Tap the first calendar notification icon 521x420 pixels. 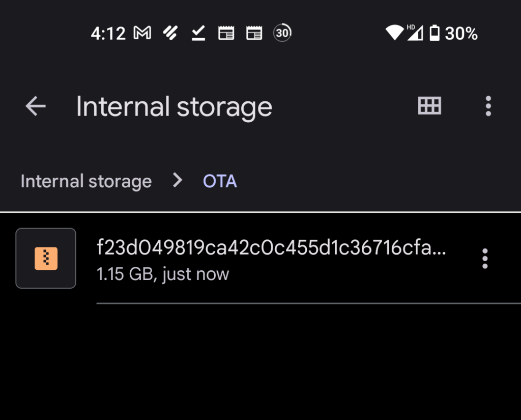(x=226, y=33)
